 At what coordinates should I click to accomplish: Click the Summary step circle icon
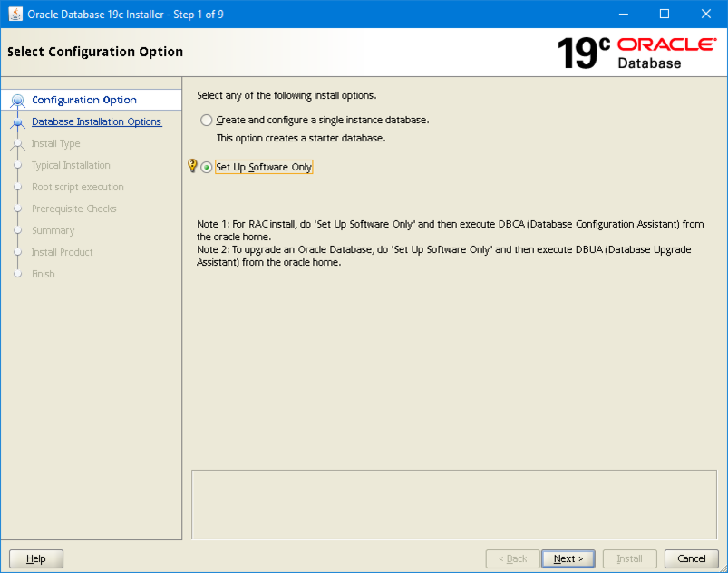pyautogui.click(x=17, y=230)
